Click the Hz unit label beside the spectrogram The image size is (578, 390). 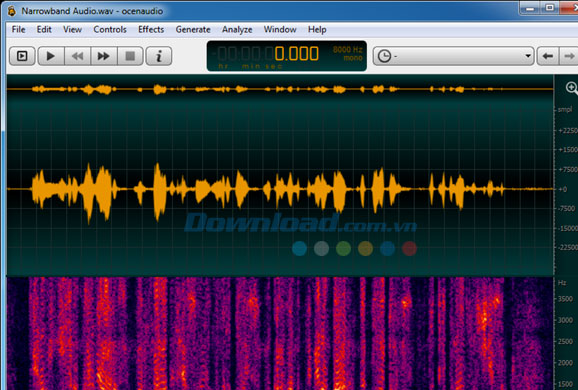point(562,283)
